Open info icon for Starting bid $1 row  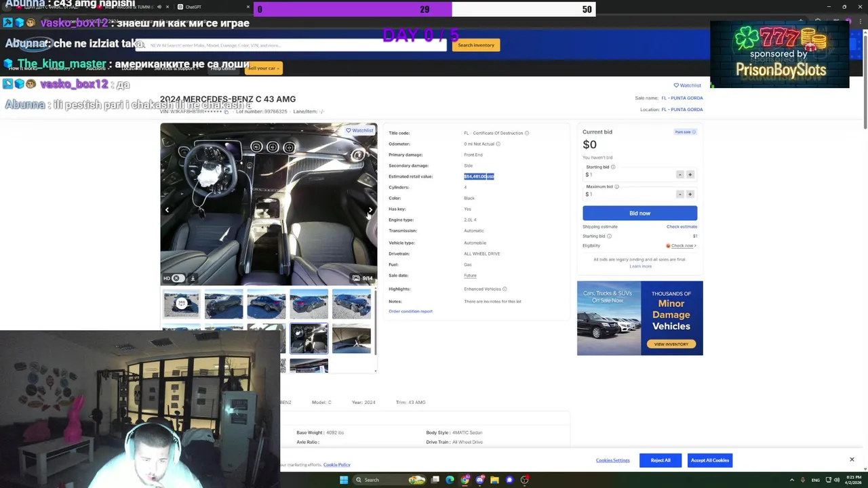(x=609, y=236)
